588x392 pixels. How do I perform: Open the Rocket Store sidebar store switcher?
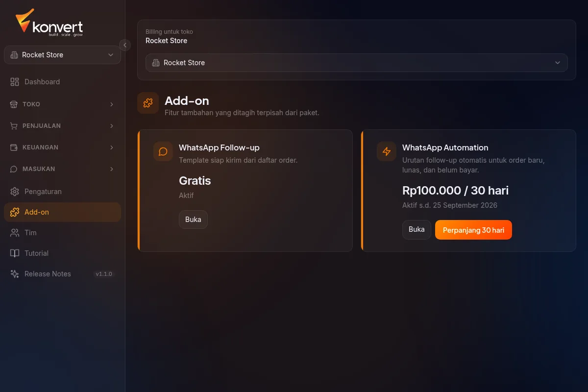[62, 55]
